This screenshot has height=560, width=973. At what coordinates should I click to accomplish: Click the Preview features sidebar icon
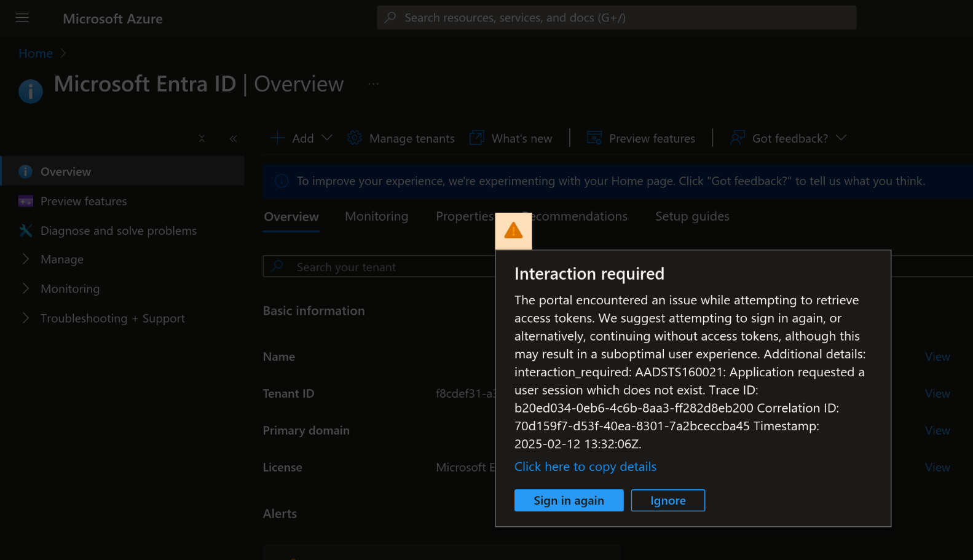pyautogui.click(x=26, y=201)
